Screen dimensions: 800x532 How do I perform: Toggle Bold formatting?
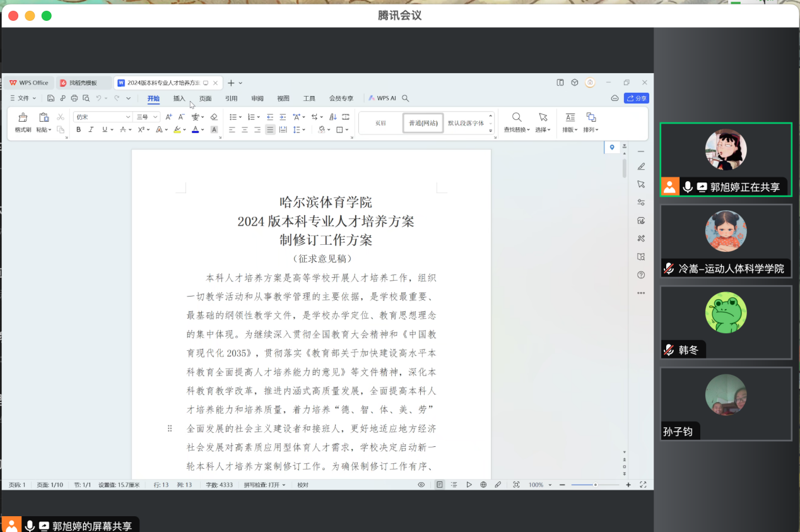click(x=78, y=129)
